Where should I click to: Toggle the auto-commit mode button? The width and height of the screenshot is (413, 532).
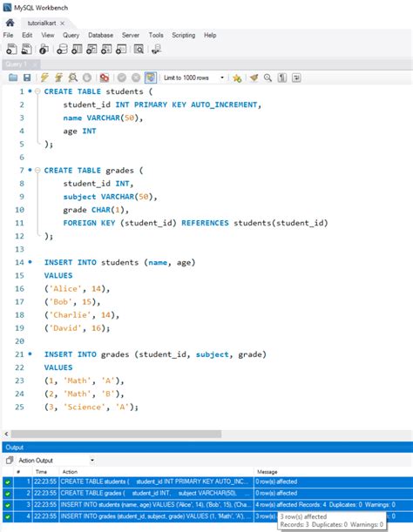pos(151,77)
